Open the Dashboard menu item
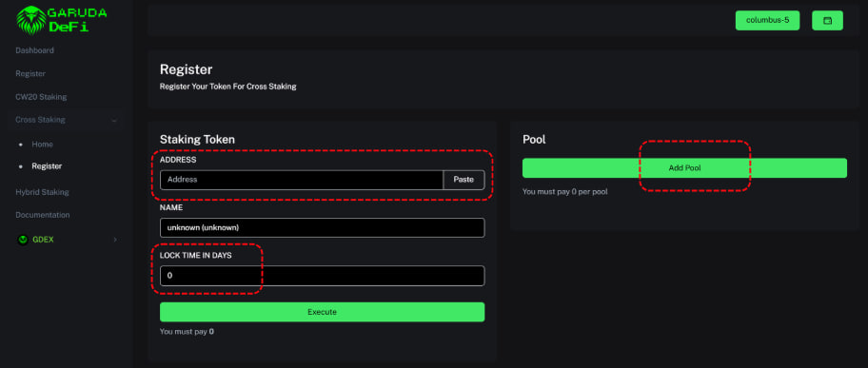This screenshot has width=868, height=368. tap(34, 50)
